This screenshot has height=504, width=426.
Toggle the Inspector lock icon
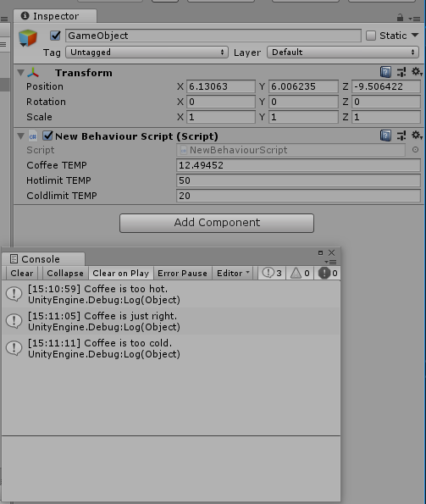(400, 17)
